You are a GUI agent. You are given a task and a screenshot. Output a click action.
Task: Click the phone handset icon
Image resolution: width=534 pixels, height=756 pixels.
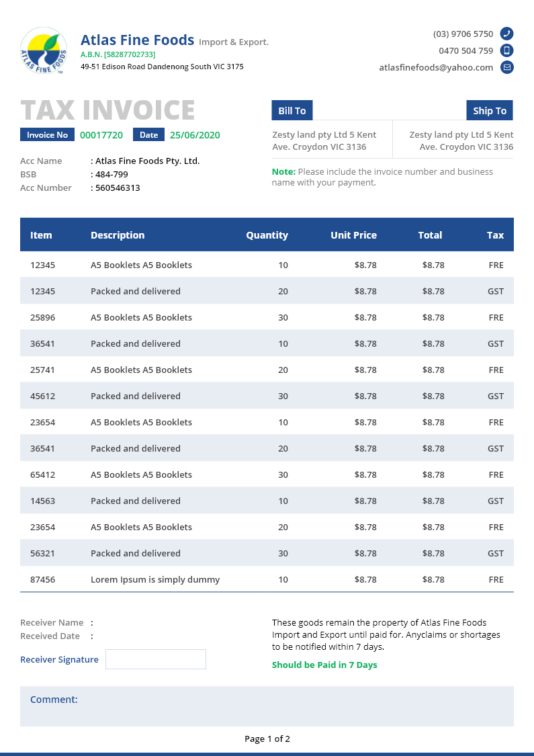pos(507,34)
